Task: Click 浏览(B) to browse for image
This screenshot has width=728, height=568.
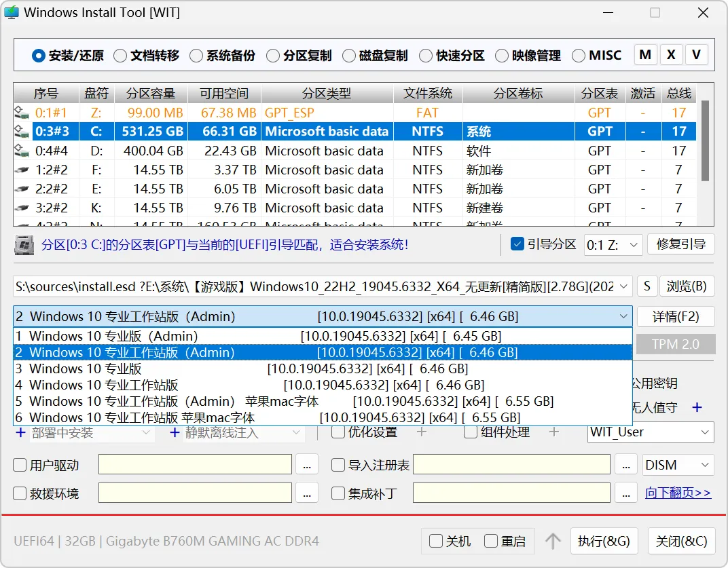Action: 687,286
